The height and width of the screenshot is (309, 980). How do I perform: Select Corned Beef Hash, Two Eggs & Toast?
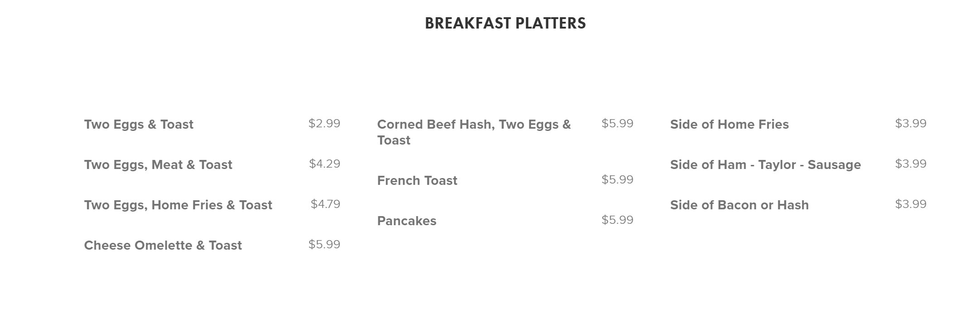[474, 132]
